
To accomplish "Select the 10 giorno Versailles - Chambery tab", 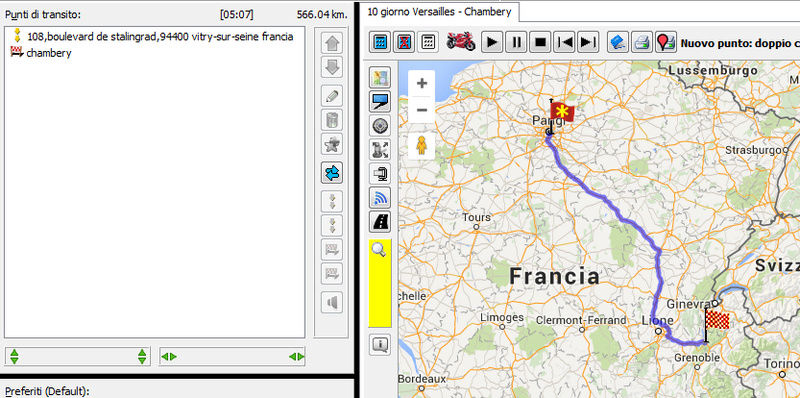I will [439, 12].
